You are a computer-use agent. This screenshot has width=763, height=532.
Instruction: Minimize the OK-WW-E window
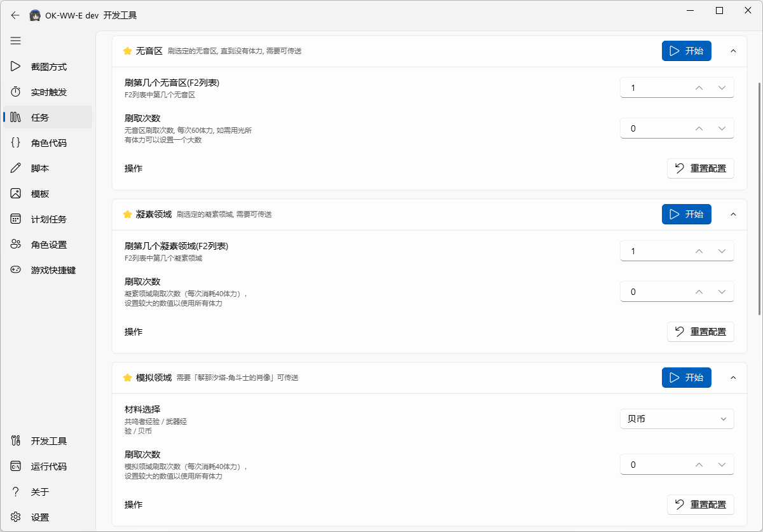(691, 10)
